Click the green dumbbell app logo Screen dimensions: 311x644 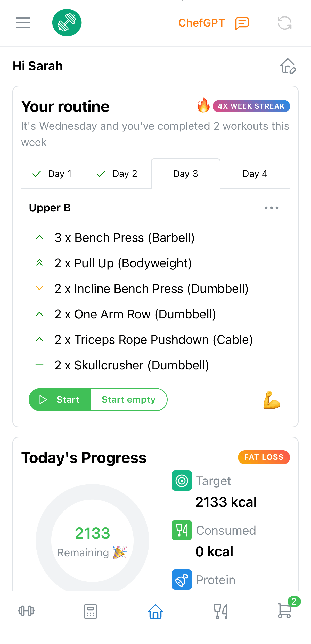click(x=67, y=22)
